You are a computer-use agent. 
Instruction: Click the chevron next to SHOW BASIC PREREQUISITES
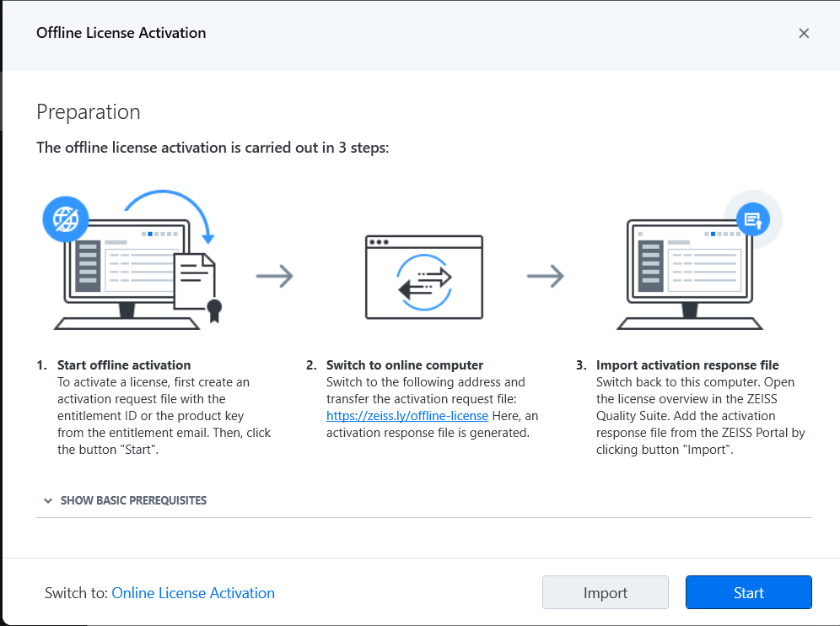[49, 499]
